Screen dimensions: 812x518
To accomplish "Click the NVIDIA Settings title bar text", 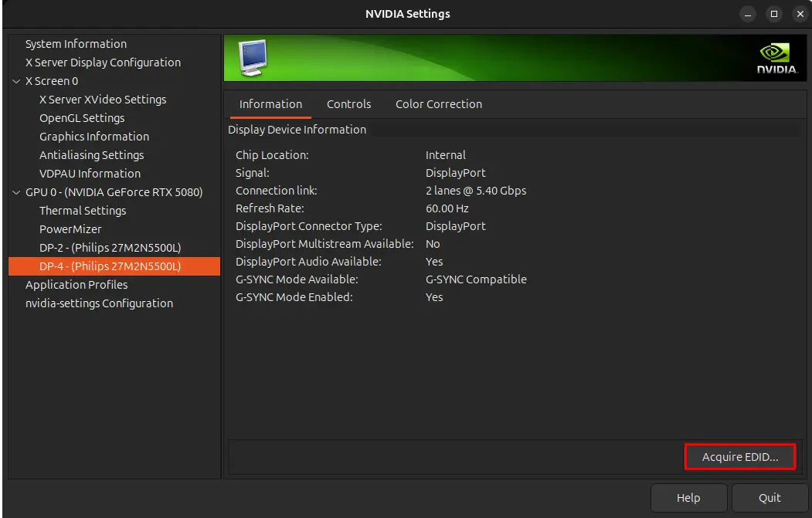I will tap(408, 14).
